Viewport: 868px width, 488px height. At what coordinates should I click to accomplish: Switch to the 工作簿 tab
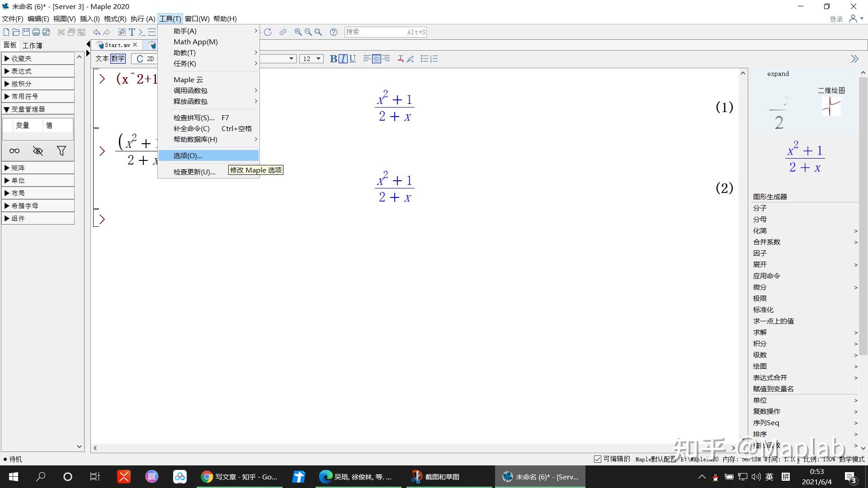point(33,46)
